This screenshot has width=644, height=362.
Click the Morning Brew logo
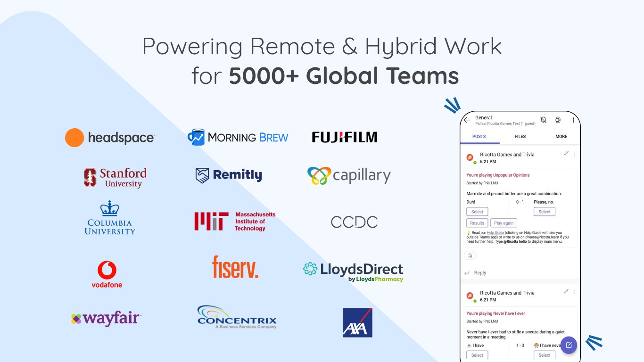(238, 137)
